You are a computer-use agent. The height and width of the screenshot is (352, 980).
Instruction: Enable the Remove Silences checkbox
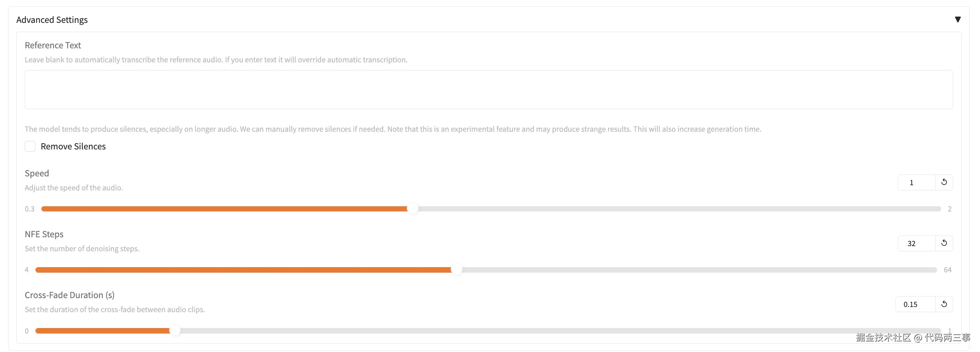point(30,146)
